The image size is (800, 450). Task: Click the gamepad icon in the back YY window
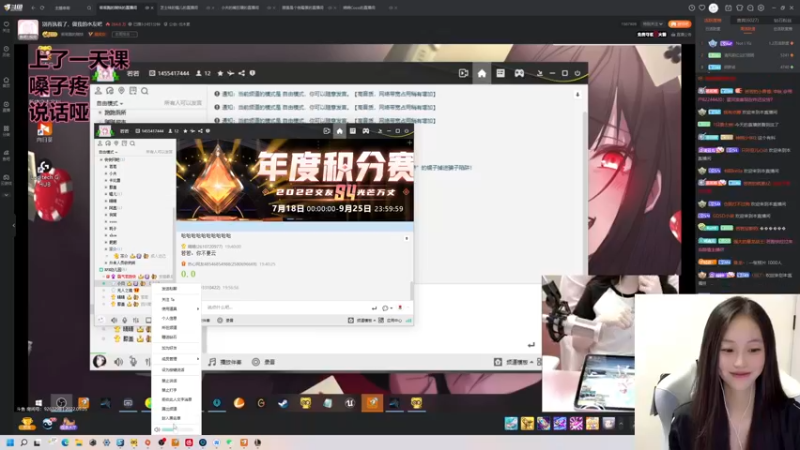[x=519, y=73]
